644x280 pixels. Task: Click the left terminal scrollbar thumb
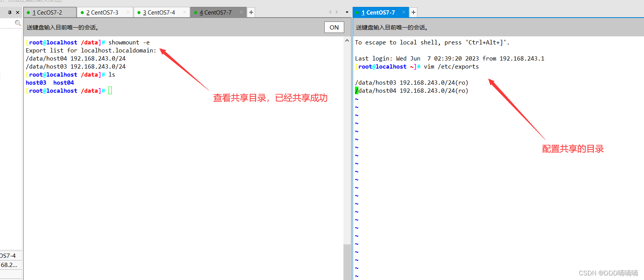click(347, 262)
